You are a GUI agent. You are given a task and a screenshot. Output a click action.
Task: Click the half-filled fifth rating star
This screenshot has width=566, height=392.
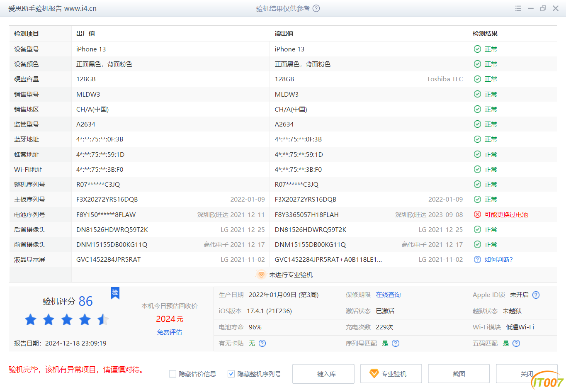click(x=103, y=319)
